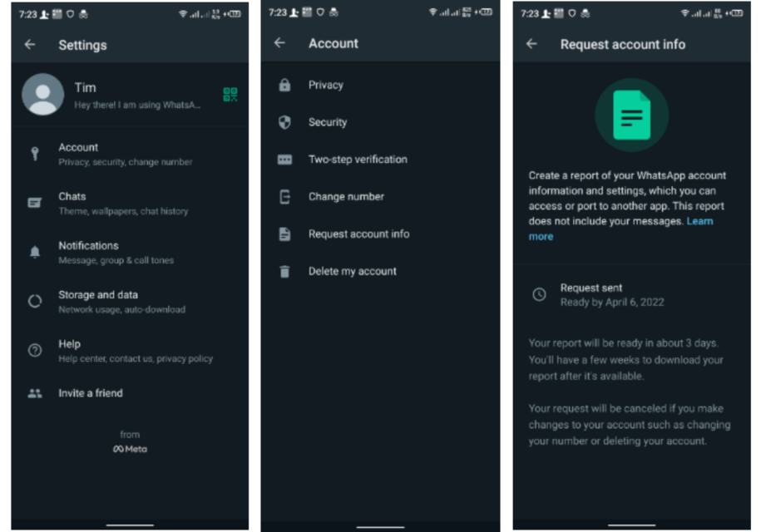761x532 pixels.
Task: Select Delete my account
Action: 381,272
